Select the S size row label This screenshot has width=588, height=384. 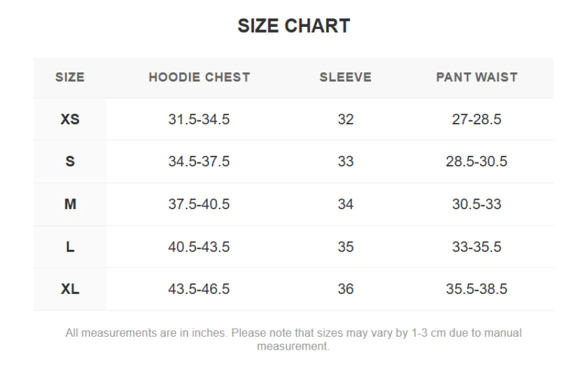tap(70, 162)
